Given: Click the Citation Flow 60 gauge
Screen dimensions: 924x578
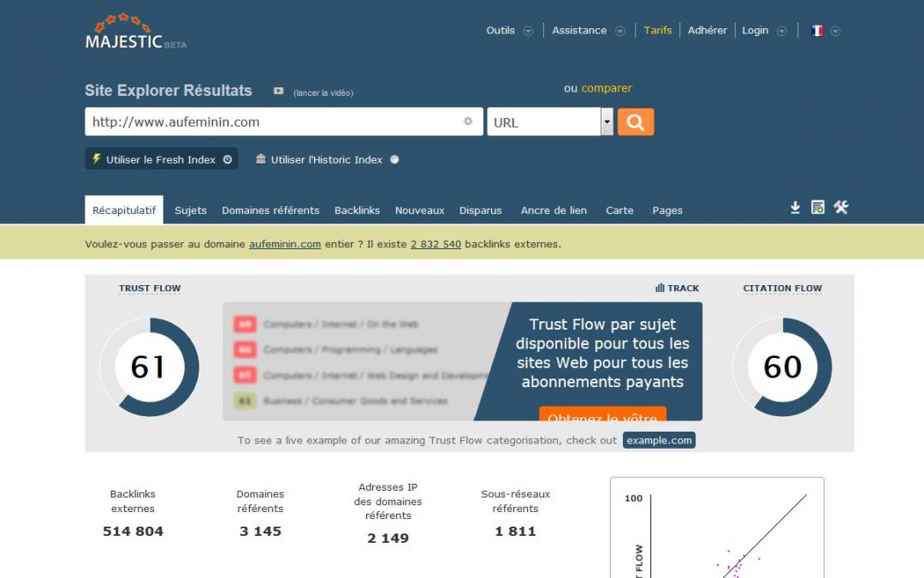Looking at the screenshot, I should tap(782, 366).
